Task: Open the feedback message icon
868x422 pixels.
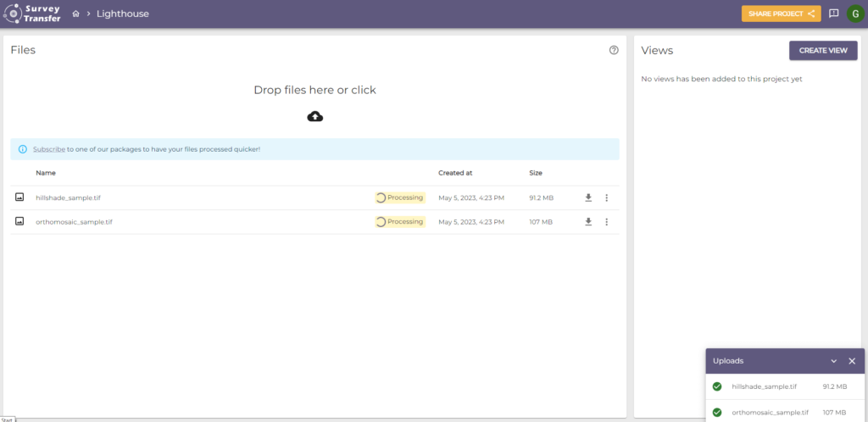Action: coord(833,14)
